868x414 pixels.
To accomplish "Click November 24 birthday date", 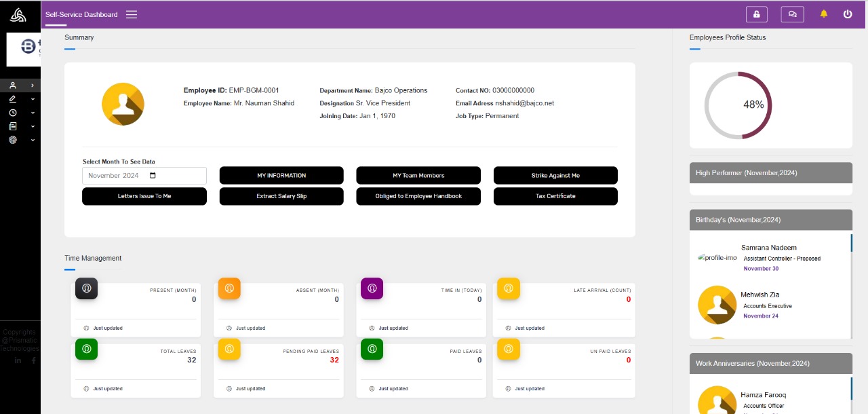I will point(761,316).
